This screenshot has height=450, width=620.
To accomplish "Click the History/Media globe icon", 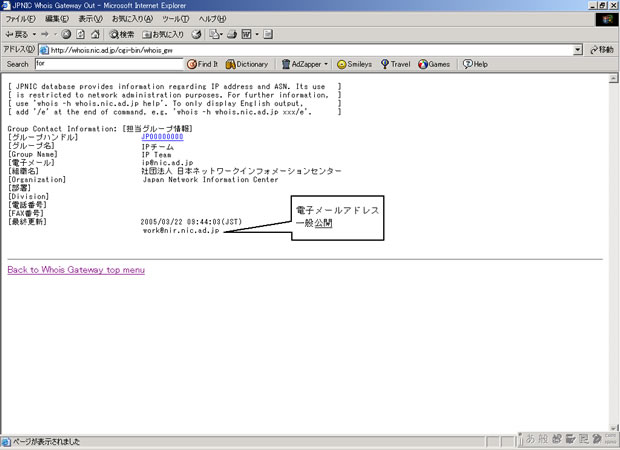I will pyautogui.click(x=196, y=34).
